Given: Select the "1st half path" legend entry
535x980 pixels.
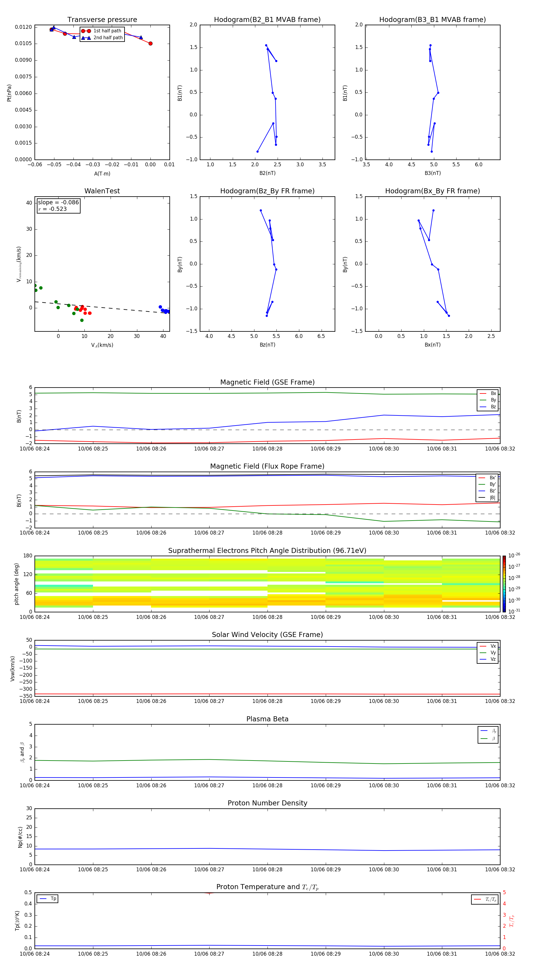Looking at the screenshot, I should point(102,31).
